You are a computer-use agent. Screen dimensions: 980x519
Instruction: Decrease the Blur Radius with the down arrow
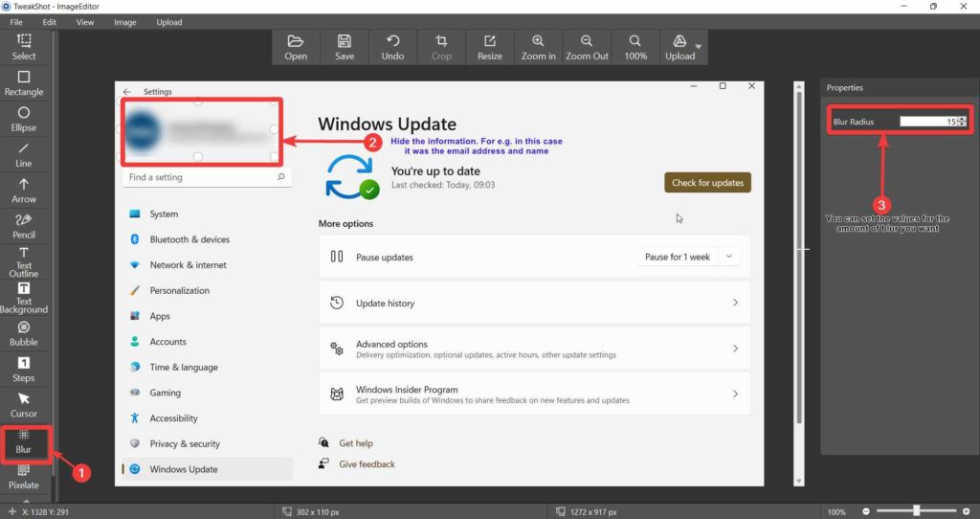tap(963, 124)
